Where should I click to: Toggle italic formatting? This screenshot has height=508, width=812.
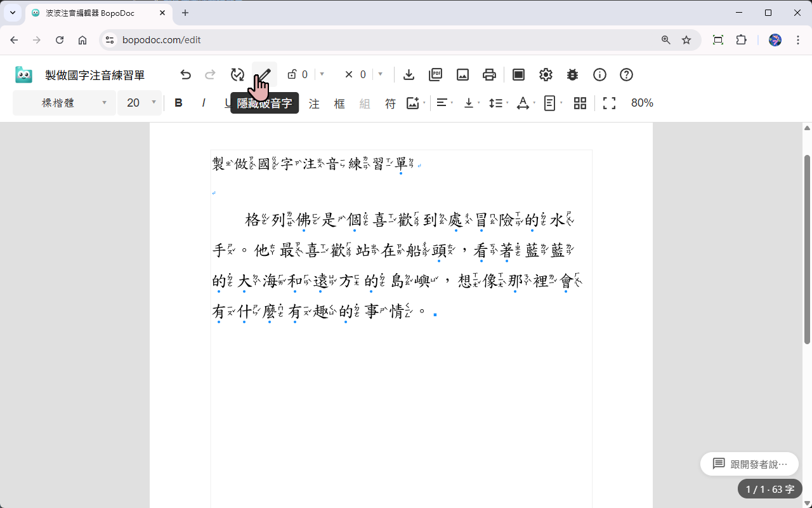204,103
